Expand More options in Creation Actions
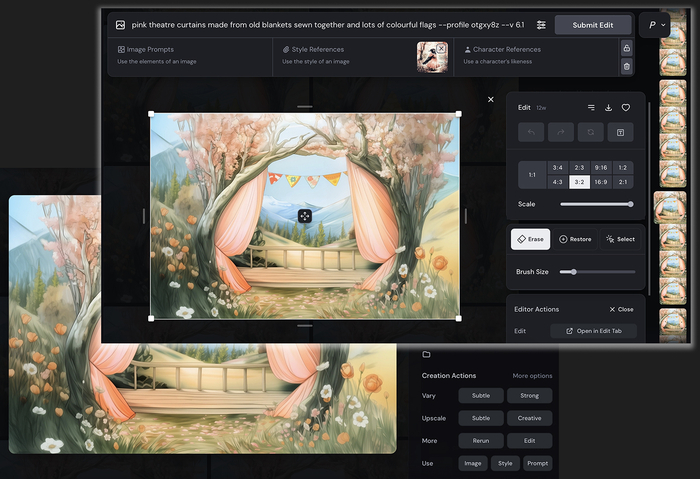Screen dimensions: 700x479 (532, 376)
